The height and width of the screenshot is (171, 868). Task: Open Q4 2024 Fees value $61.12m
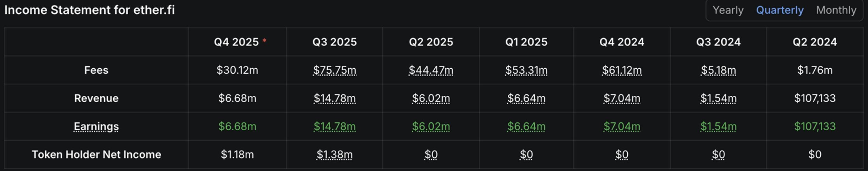click(x=622, y=70)
